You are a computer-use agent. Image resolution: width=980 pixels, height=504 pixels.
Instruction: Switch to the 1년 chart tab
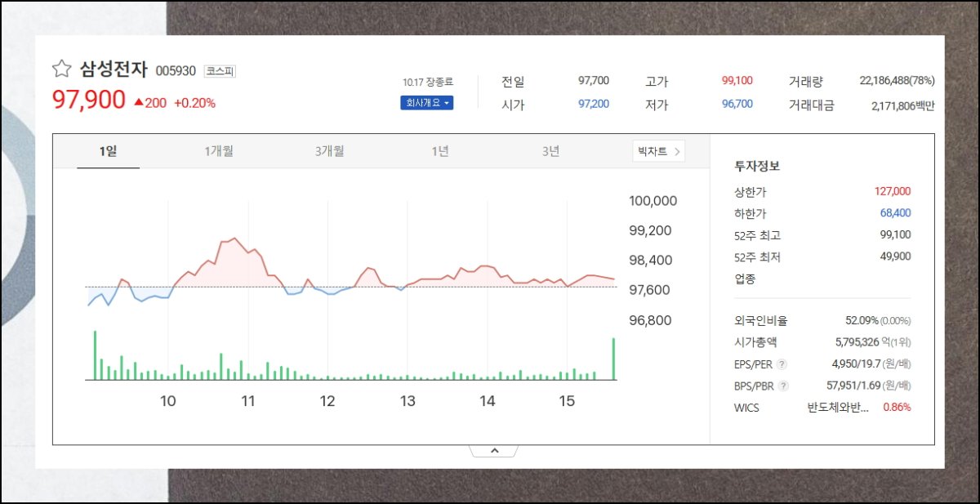440,151
